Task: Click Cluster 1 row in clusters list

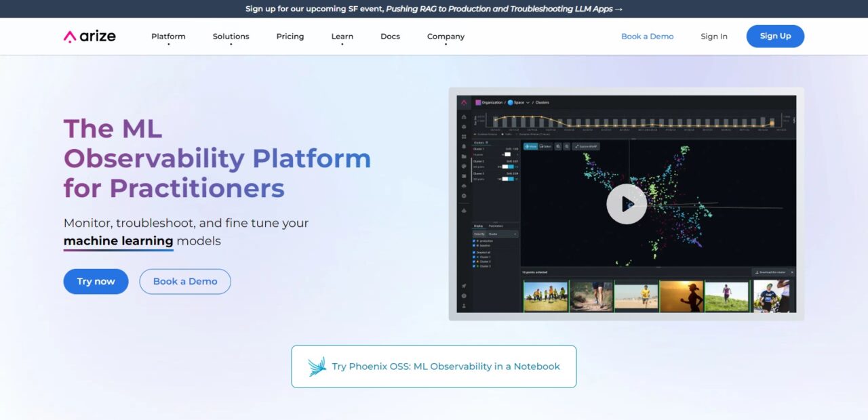Action: 496,152
